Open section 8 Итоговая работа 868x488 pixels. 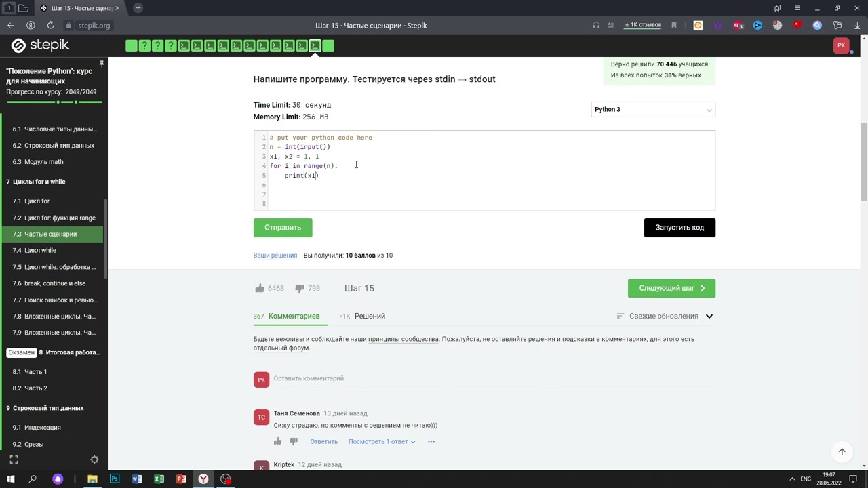(x=54, y=352)
